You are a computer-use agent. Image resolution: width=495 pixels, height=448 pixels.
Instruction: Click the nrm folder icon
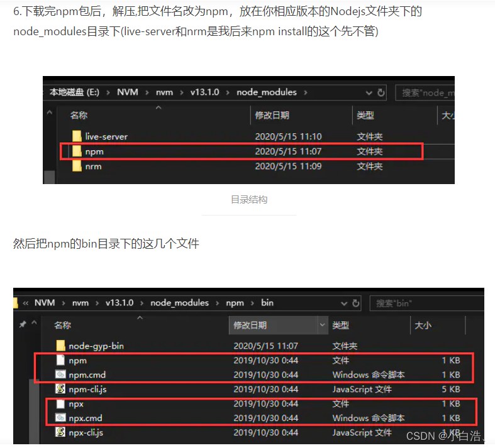[x=77, y=166]
